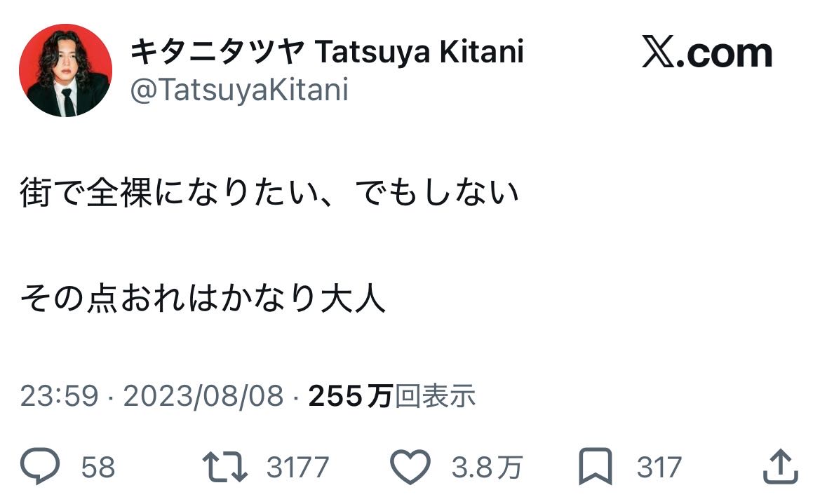Click the repost count 3177
The image size is (820, 504).
tap(297, 468)
